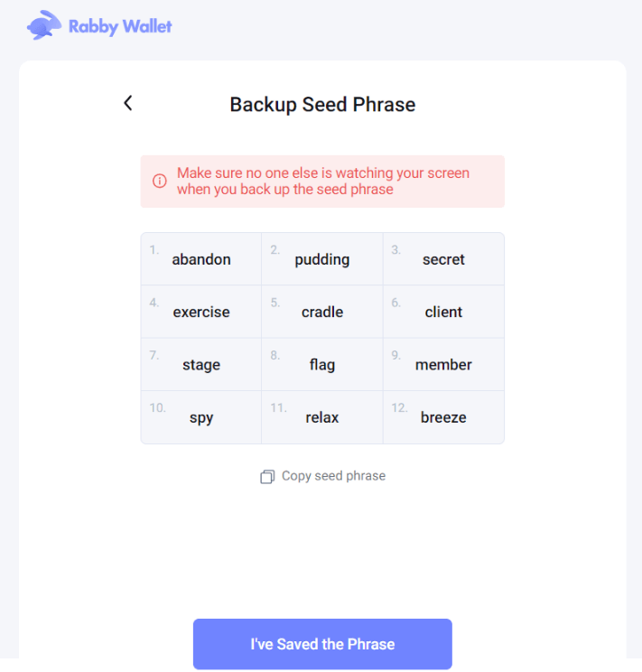The width and height of the screenshot is (642, 672).
Task: Click the Rabby rabbit logo icon
Action: point(43,25)
